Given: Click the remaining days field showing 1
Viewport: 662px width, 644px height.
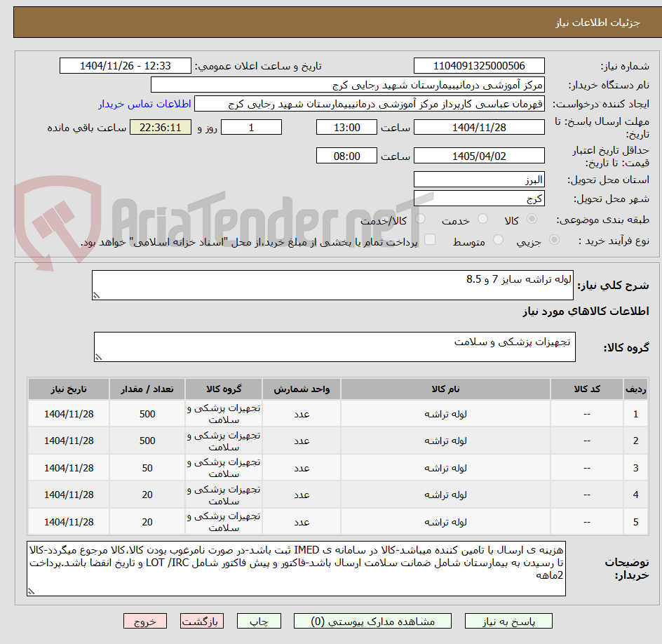Looking at the screenshot, I should pos(251,127).
